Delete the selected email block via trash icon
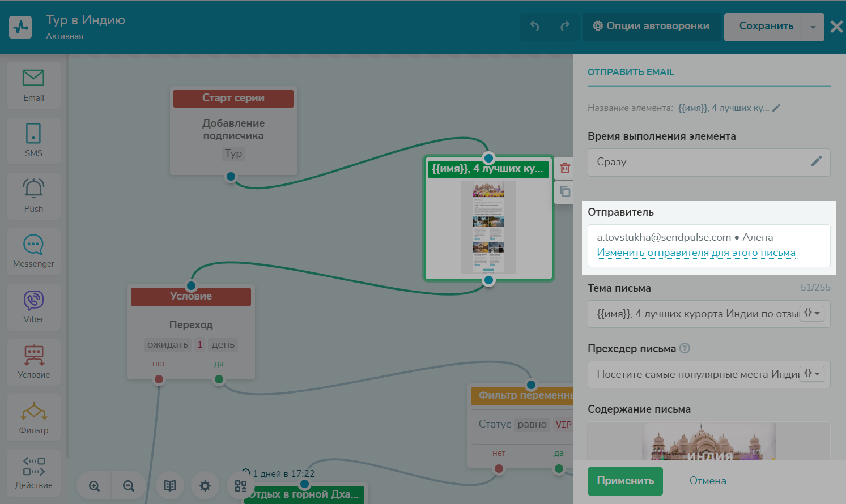Image resolution: width=846 pixels, height=504 pixels. click(x=565, y=168)
